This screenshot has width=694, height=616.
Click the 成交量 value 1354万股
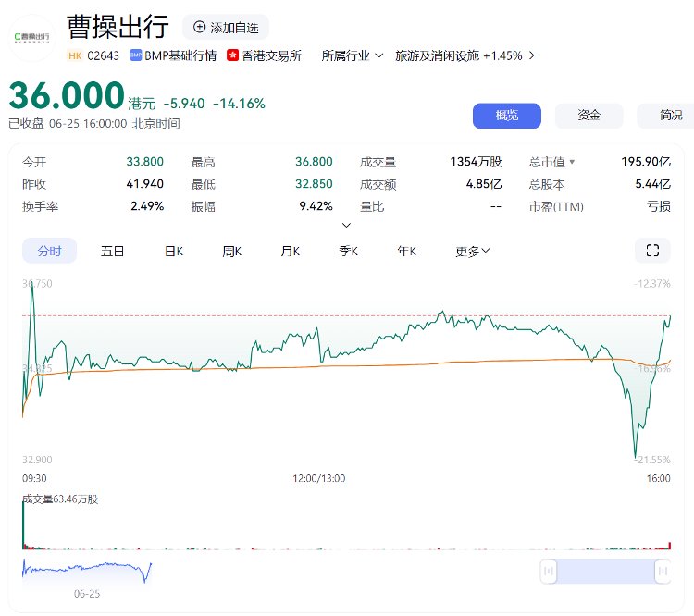[x=476, y=162]
